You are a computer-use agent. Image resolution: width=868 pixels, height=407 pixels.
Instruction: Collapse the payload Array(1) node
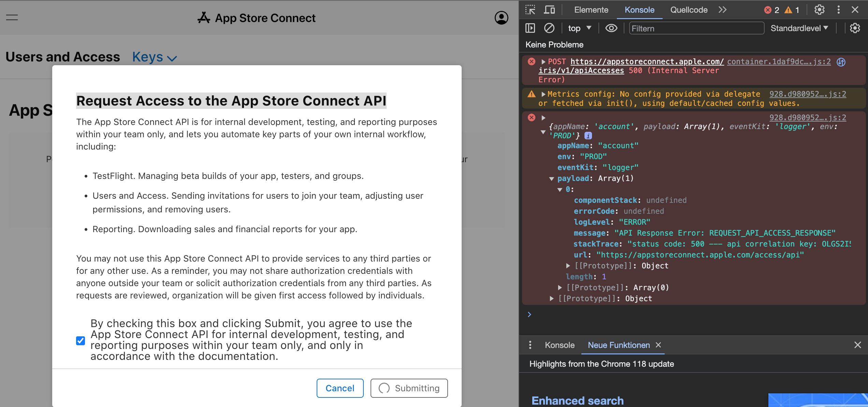551,179
